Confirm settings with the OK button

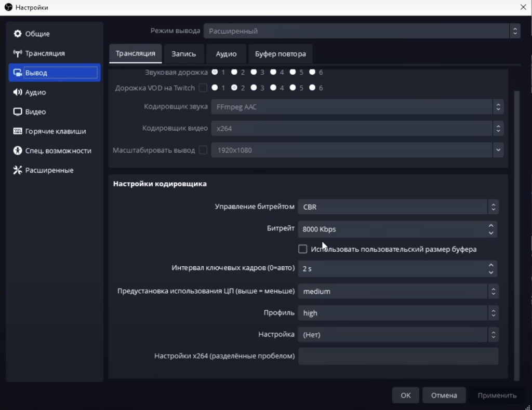[x=405, y=395]
